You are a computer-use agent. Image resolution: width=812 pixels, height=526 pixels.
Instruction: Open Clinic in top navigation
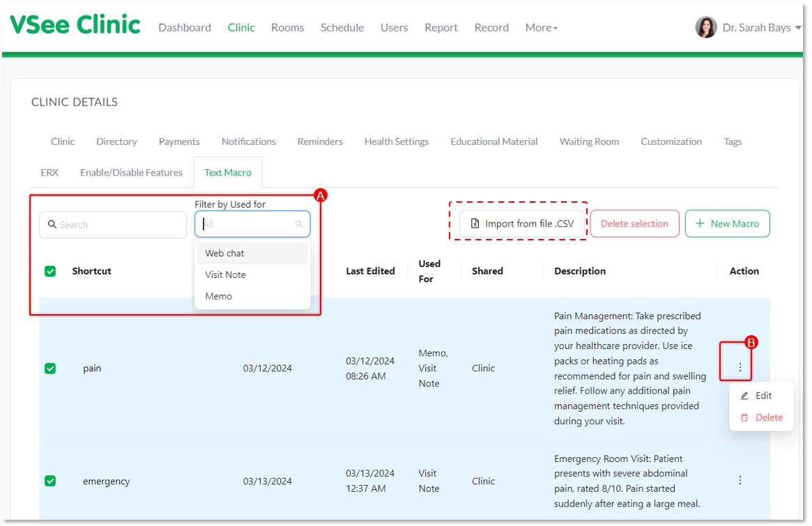pyautogui.click(x=241, y=27)
